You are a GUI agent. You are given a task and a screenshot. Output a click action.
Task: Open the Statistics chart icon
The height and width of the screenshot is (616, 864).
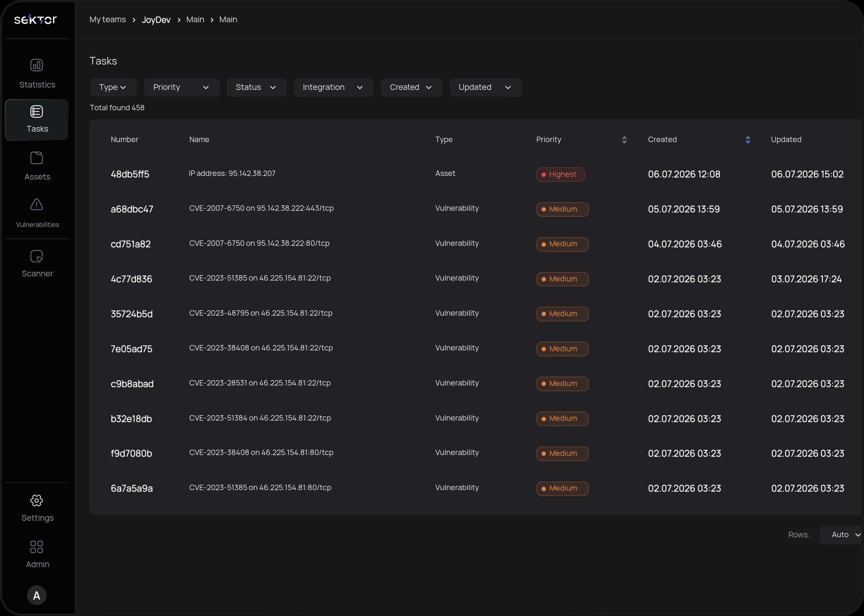36,65
